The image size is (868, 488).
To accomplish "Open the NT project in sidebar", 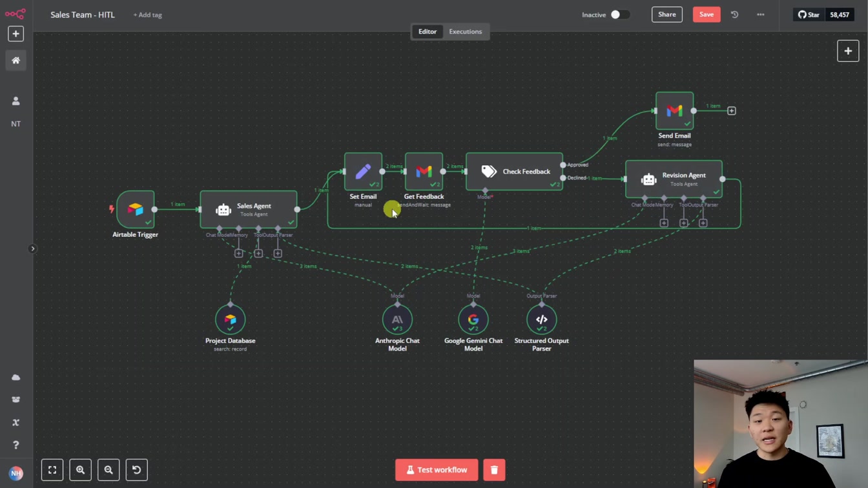I will point(15,123).
